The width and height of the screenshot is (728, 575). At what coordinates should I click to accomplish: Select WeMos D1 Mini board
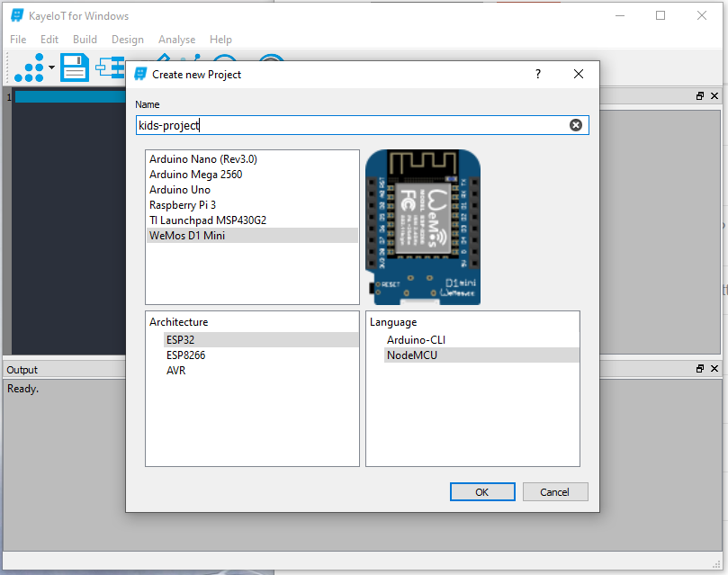click(x=253, y=236)
